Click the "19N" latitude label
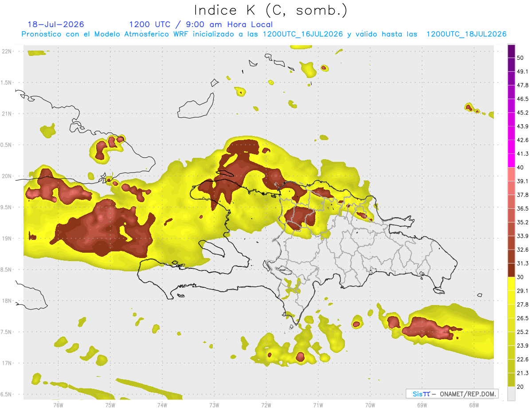The image size is (532, 411). [x=8, y=238]
